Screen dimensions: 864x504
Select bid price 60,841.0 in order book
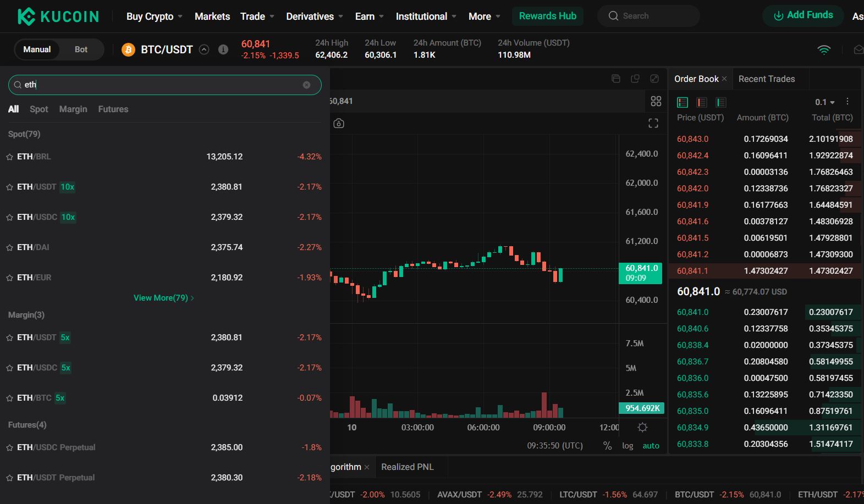692,312
